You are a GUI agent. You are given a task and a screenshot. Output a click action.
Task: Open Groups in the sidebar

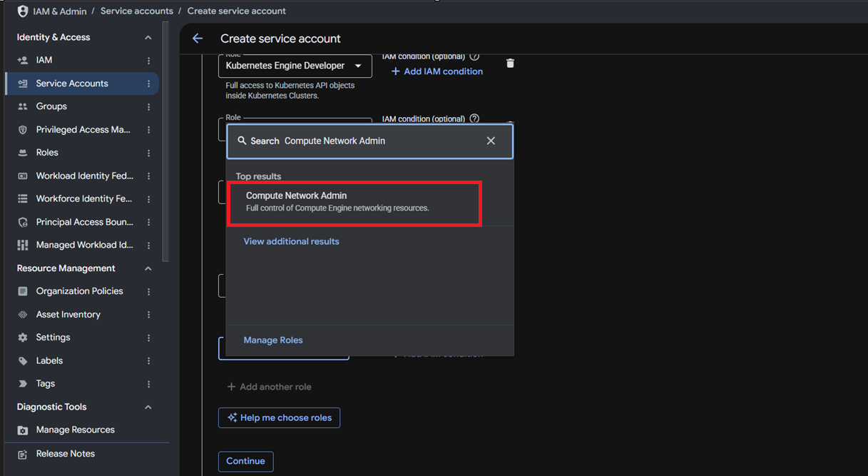click(82, 106)
